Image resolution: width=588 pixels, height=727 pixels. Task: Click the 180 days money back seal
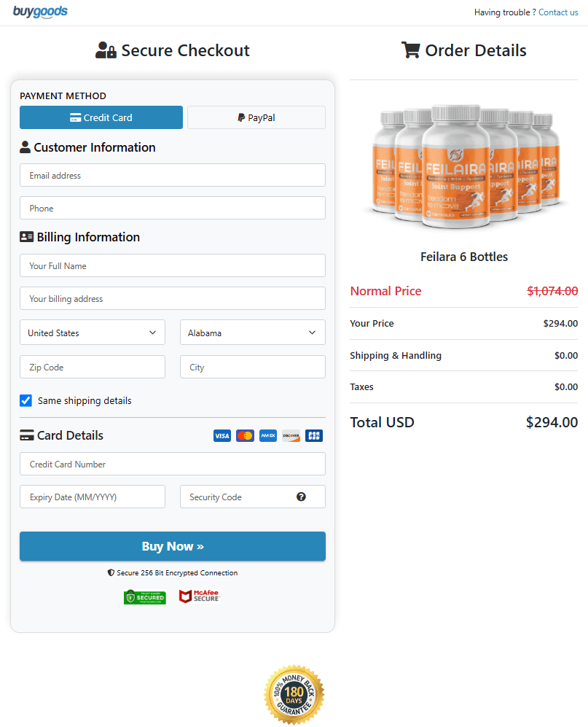[x=294, y=694]
